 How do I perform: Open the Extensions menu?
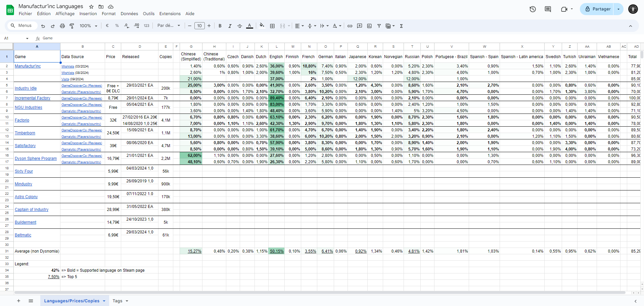[x=170, y=14]
